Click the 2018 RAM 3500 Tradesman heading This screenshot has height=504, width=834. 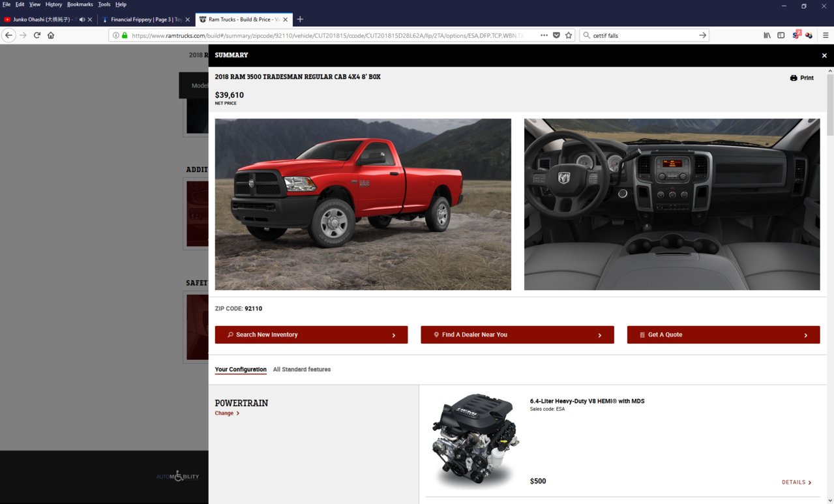point(298,77)
